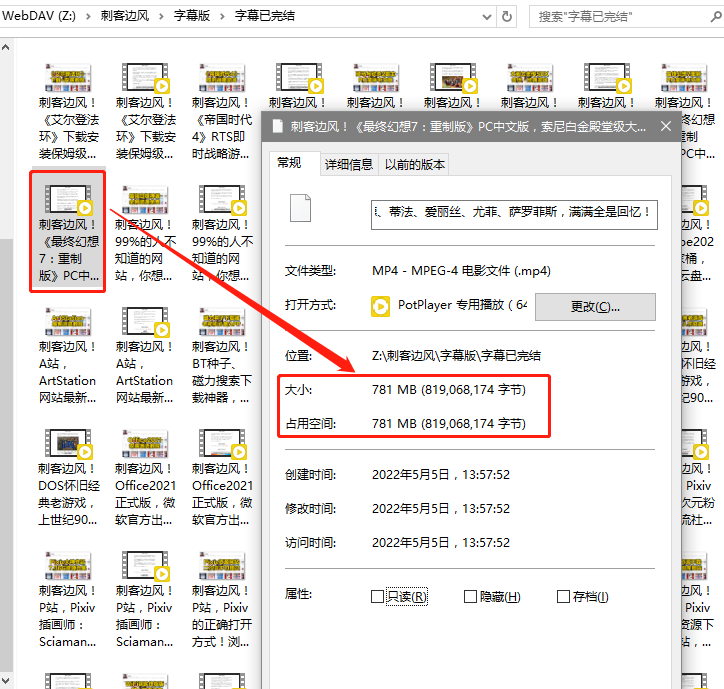This screenshot has width=724, height=689.
Task: Click the PotPlayer icon next to 打开方式
Action: 380,306
